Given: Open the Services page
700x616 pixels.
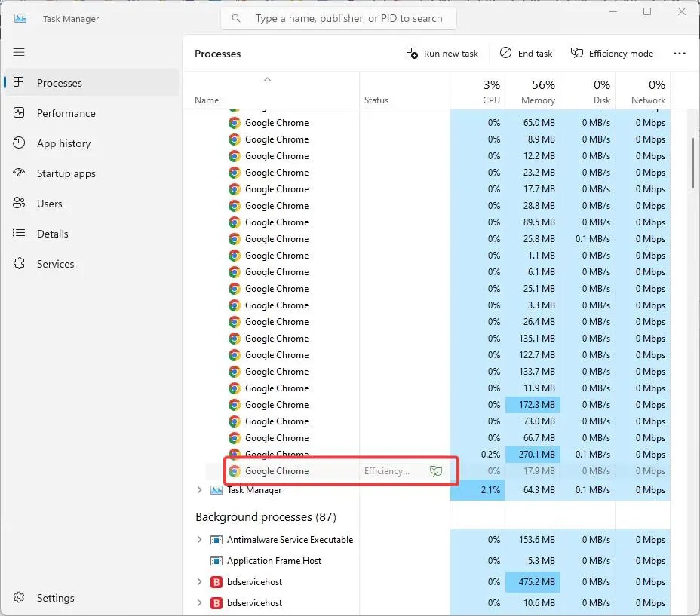Looking at the screenshot, I should click(93, 264).
